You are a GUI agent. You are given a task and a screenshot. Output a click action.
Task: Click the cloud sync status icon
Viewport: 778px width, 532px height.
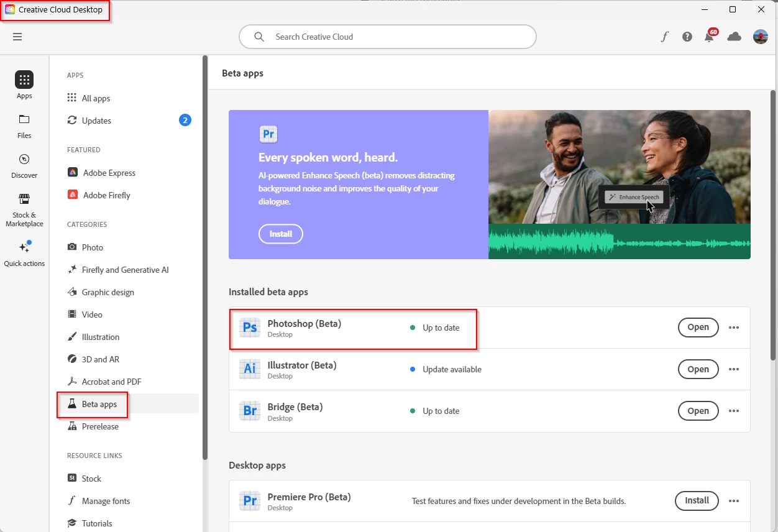click(x=735, y=37)
